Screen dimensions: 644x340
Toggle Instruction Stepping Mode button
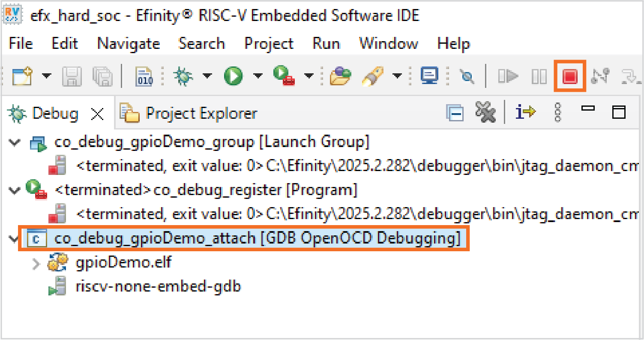[x=525, y=113]
